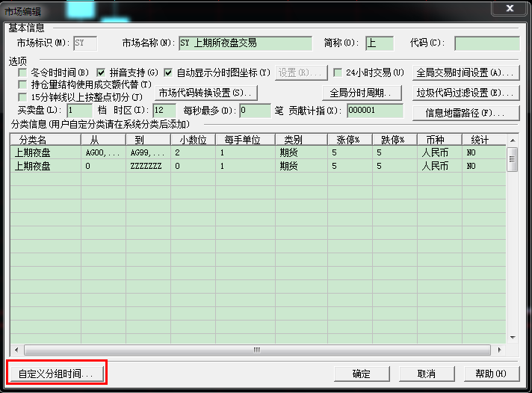This screenshot has height=393, width=532.
Task: Click the 从 column header
Action: [x=103, y=140]
